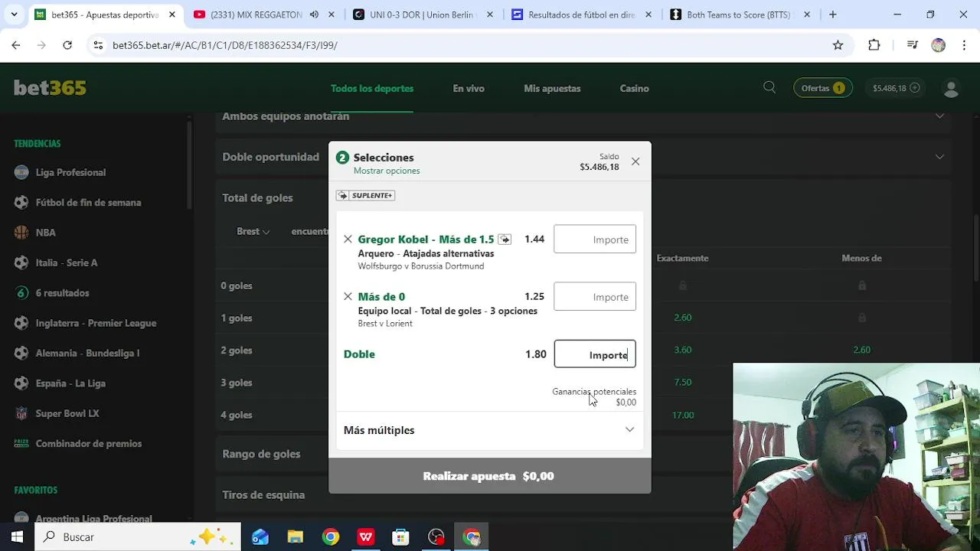
Task: Open Outlook from taskbar
Action: (x=260, y=537)
